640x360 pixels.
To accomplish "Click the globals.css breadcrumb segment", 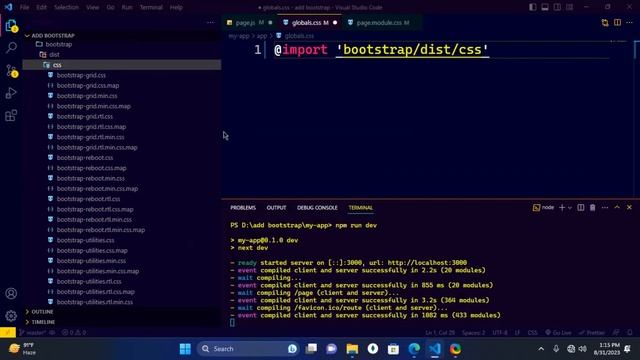I will [299, 36].
